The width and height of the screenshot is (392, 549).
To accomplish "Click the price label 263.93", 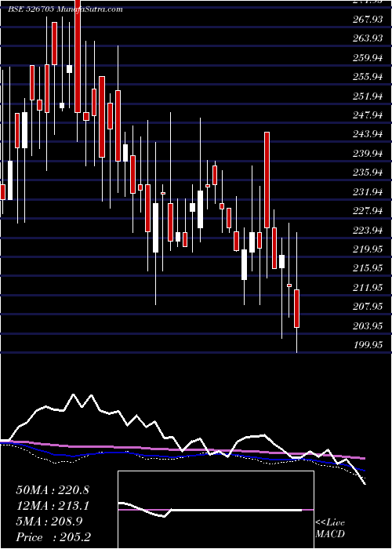I will pyautogui.click(x=368, y=38).
